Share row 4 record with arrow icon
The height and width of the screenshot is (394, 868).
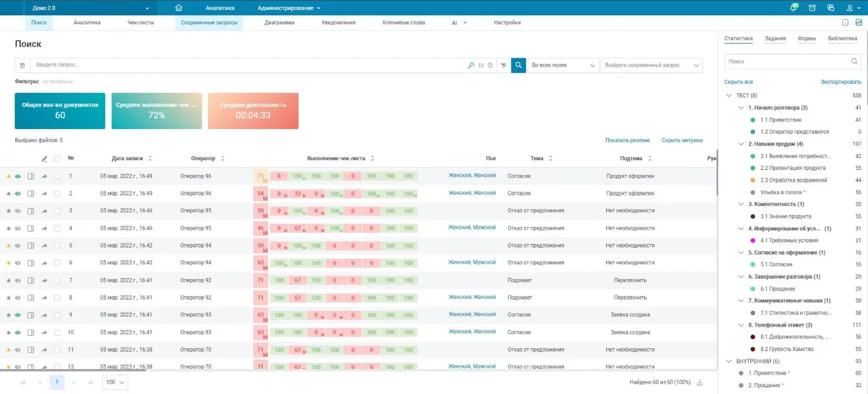click(44, 228)
